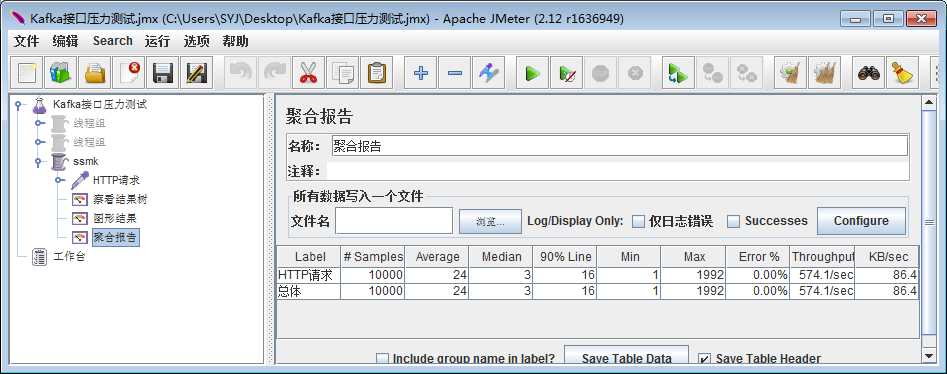The image size is (947, 374).
Task: Expand the second disabled 线程组 node
Action: click(40, 142)
